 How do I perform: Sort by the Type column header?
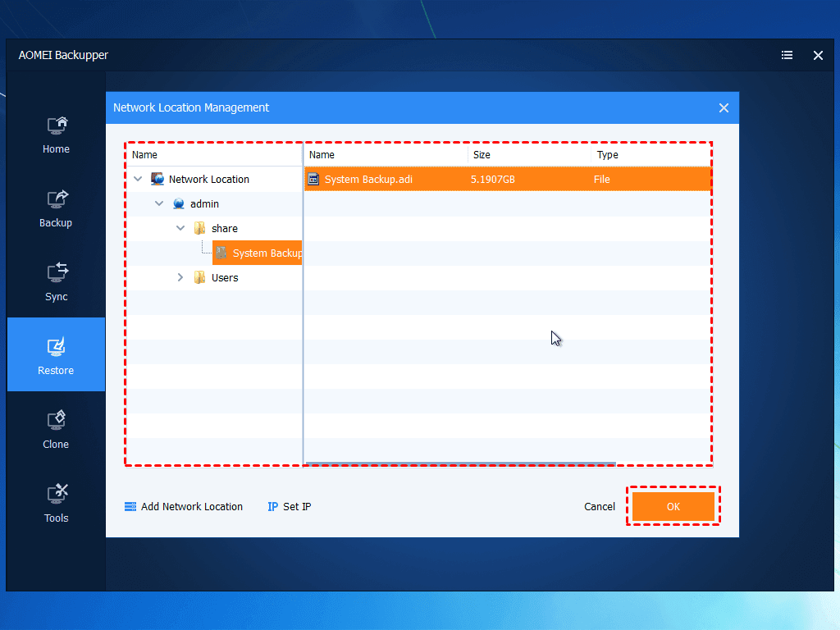coord(651,155)
